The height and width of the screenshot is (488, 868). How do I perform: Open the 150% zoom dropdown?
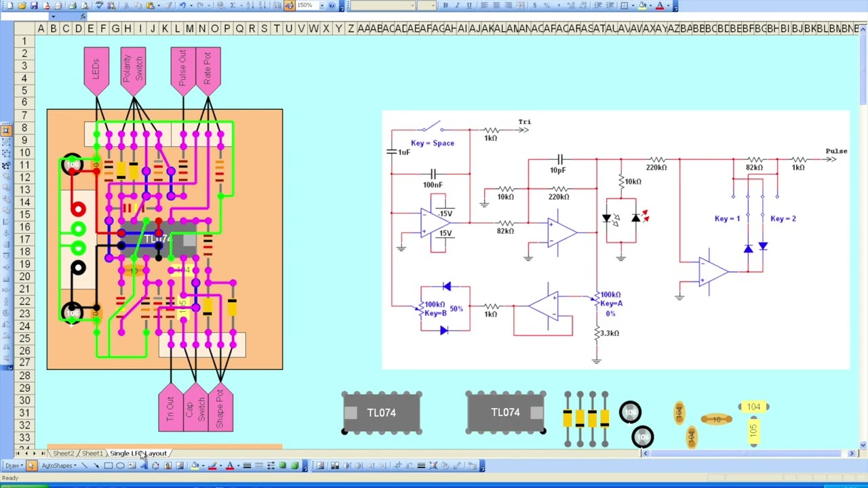[x=322, y=5]
